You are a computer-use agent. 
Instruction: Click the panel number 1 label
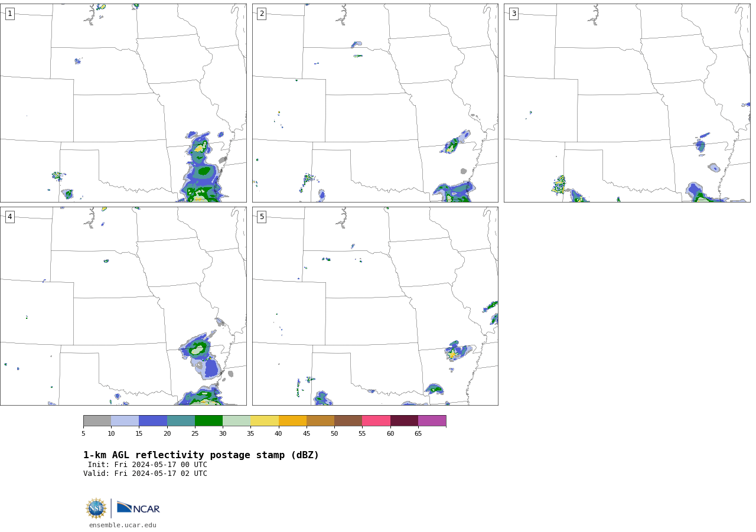9,14
